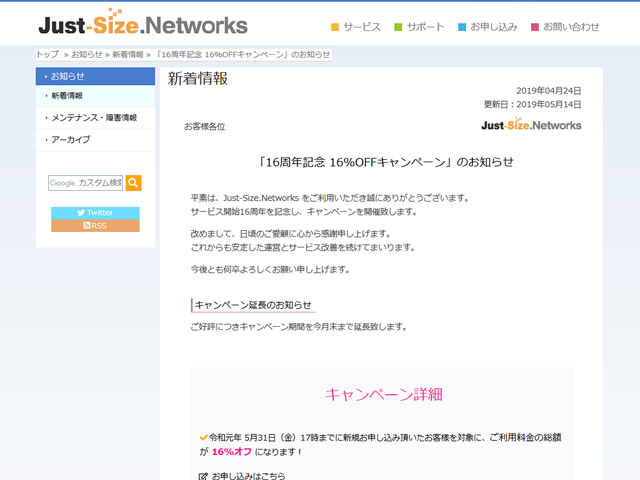Click the Twitter bird icon
This screenshot has height=480, width=640.
(81, 213)
